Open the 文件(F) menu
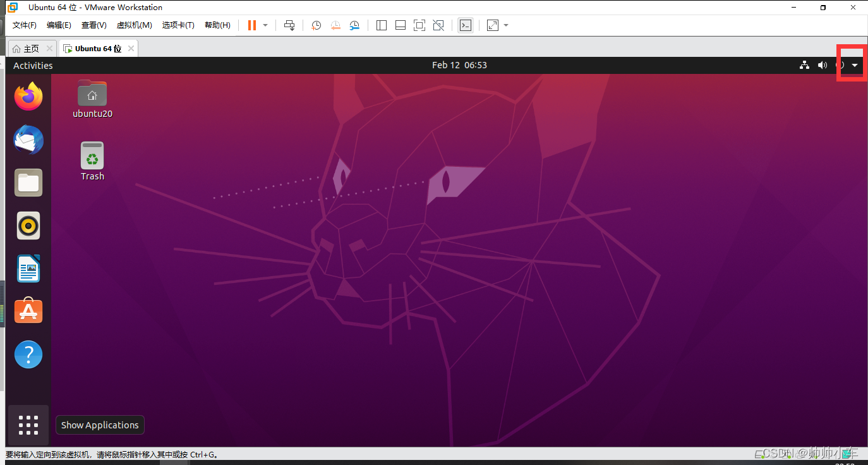Screen dimensions: 868x465 click(25, 25)
